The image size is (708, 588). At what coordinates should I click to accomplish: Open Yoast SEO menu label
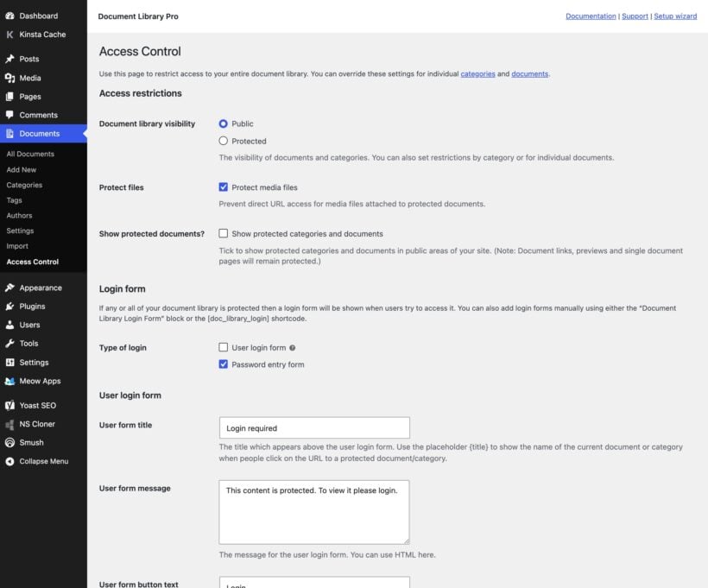tap(38, 405)
